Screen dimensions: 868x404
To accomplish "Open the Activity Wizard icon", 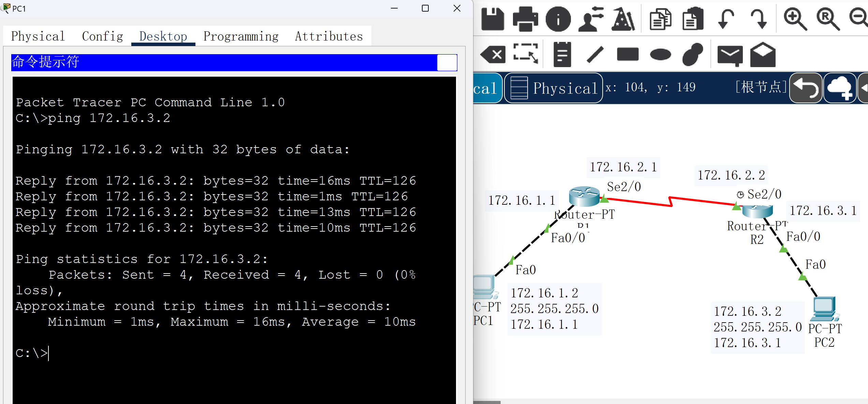I will [623, 19].
